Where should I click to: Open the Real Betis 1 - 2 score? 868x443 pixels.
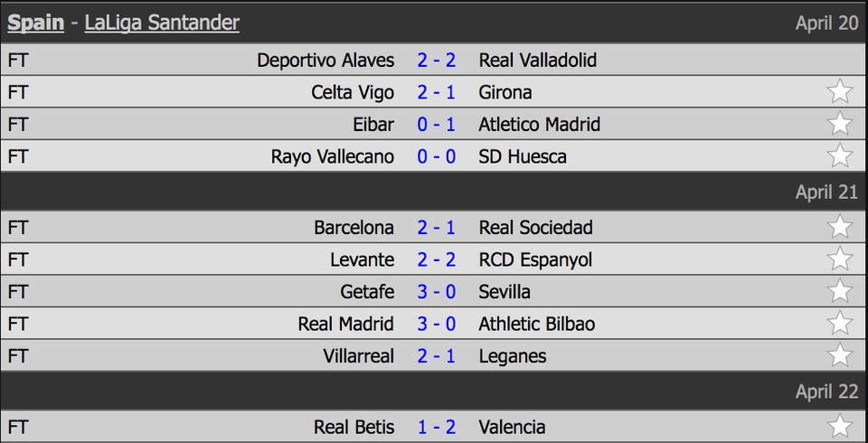click(437, 427)
